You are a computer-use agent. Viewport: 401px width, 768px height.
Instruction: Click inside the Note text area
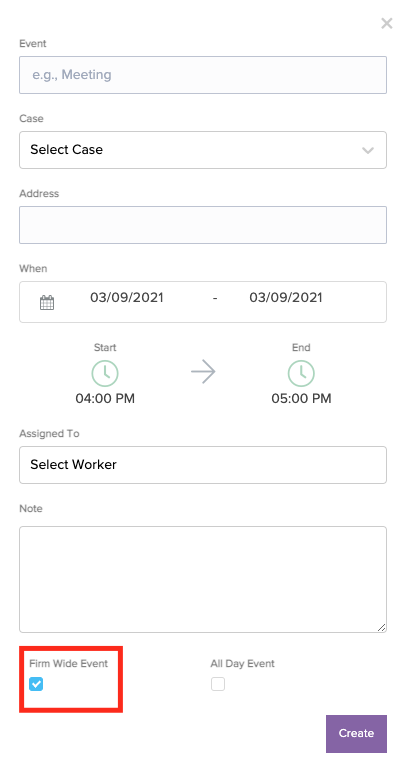pyautogui.click(x=203, y=579)
